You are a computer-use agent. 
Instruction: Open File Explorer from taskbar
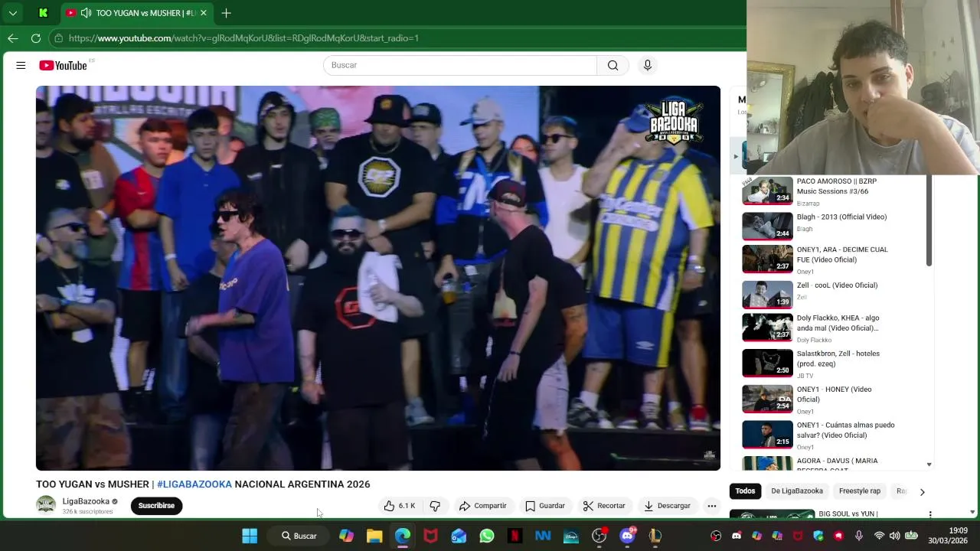click(x=374, y=536)
